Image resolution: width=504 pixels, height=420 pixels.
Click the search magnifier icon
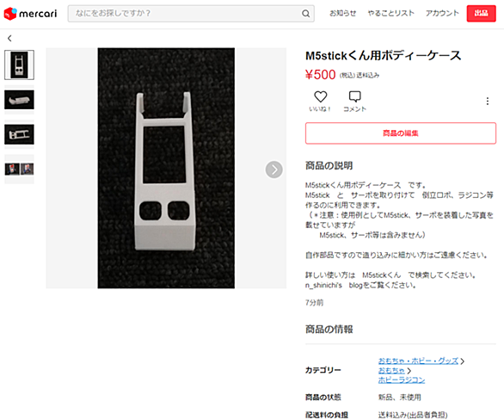305,14
